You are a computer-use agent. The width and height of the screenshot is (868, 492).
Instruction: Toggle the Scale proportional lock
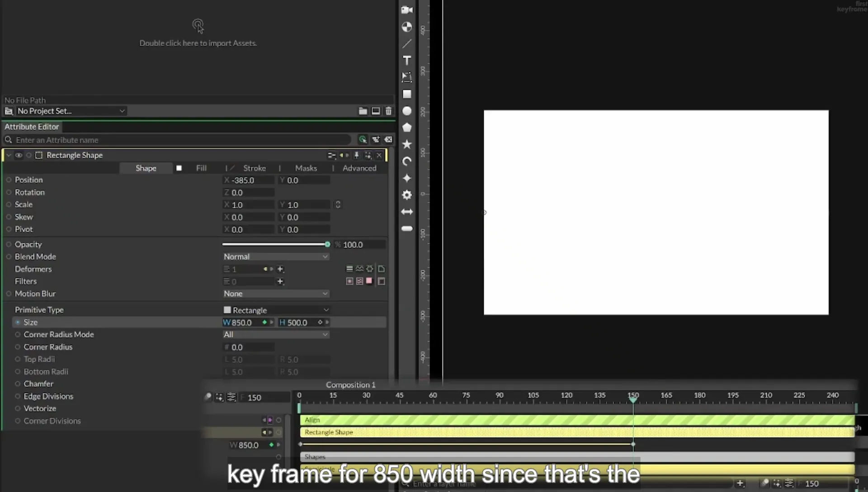338,205
